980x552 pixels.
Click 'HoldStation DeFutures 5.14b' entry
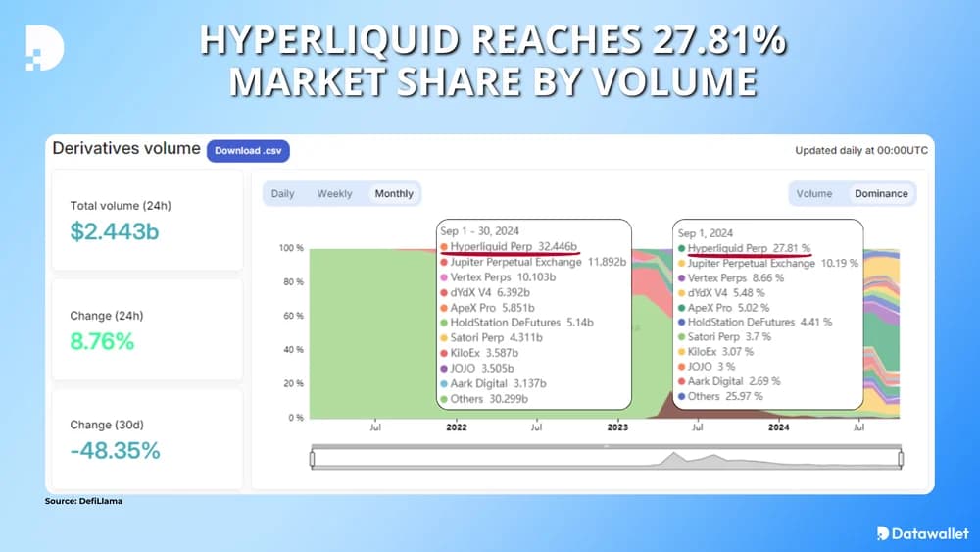point(516,323)
